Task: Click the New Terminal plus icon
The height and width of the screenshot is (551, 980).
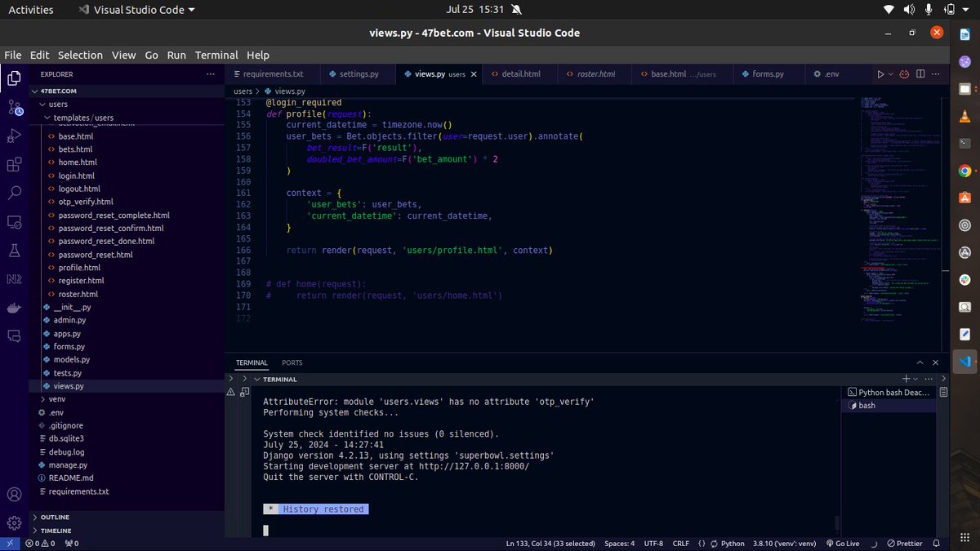Action: pos(906,379)
